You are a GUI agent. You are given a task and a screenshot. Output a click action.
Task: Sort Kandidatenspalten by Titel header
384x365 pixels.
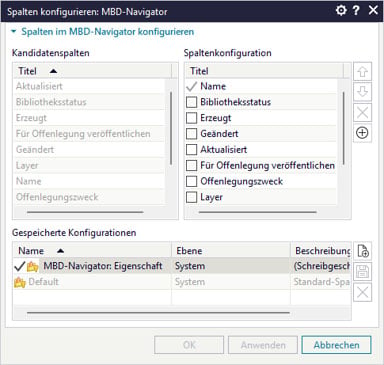pos(92,71)
